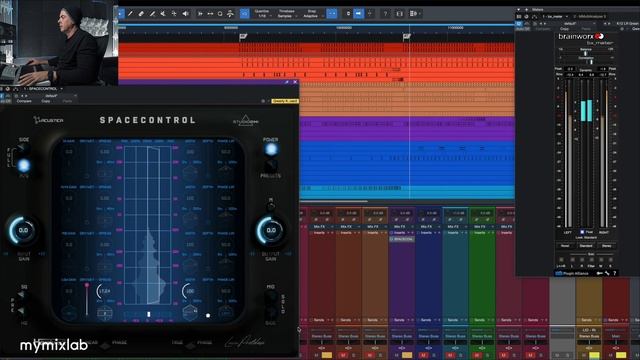The width and height of the screenshot is (640, 360).
Task: Click the plus icon beside Meters title
Action: coord(526,9)
